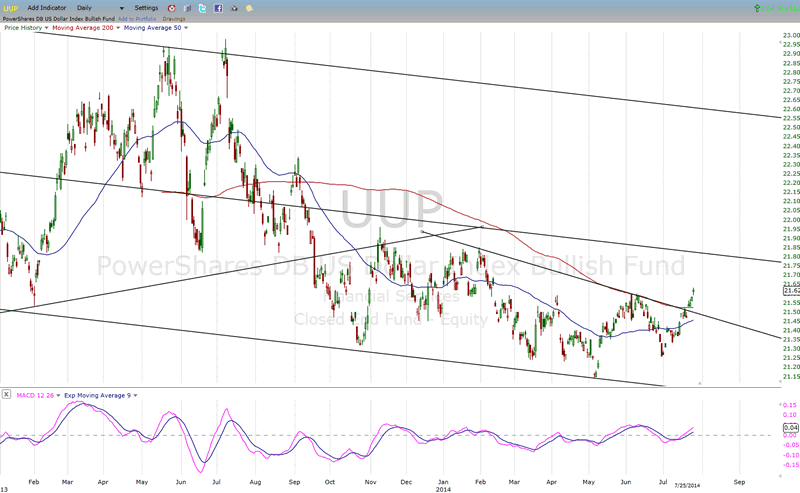Click the 23.00 price axis label

coord(791,35)
